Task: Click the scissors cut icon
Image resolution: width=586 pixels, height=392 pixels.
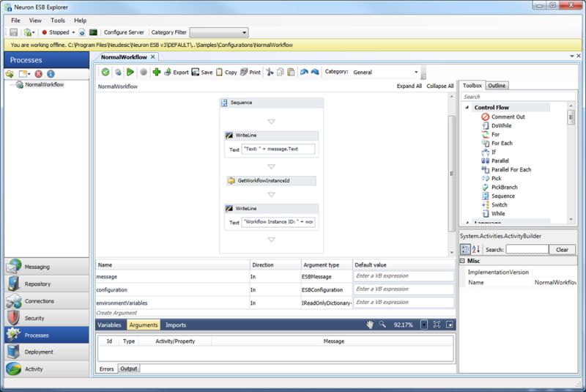Action: click(270, 72)
